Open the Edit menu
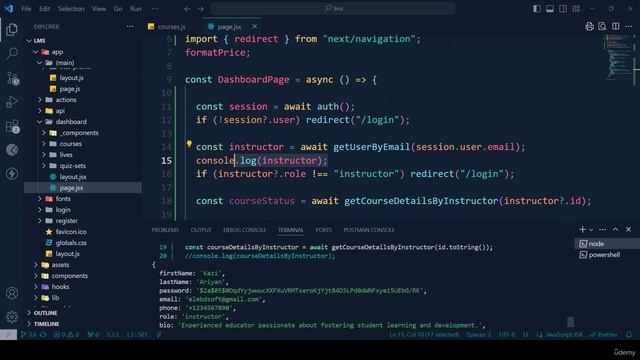Viewport: 640px width, 360px height. (x=44, y=9)
